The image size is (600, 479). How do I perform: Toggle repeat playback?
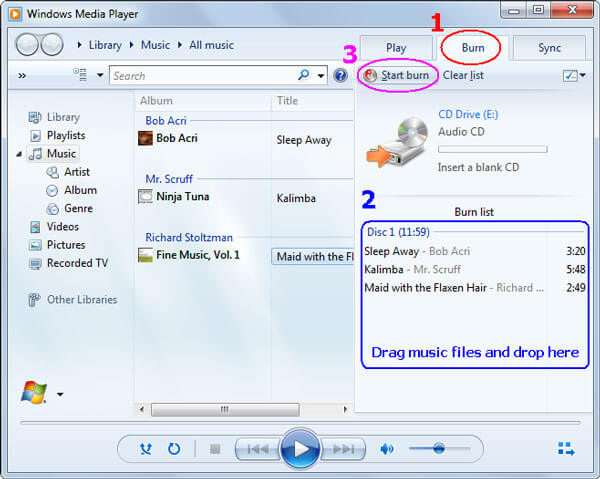pyautogui.click(x=173, y=449)
